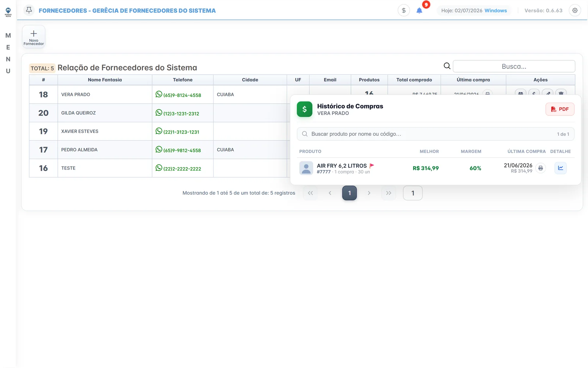The image size is (588, 368).
Task: Click the search icon in product search box
Action: [x=305, y=134]
